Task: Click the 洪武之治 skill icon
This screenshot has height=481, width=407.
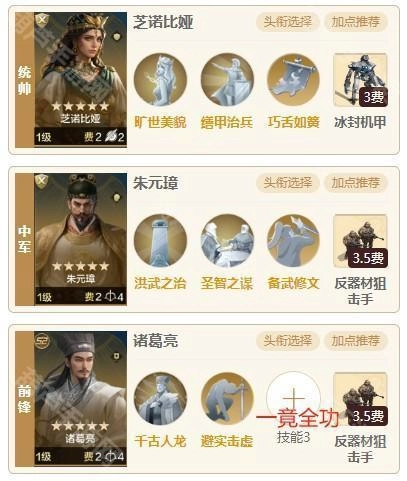Action: click(160, 241)
